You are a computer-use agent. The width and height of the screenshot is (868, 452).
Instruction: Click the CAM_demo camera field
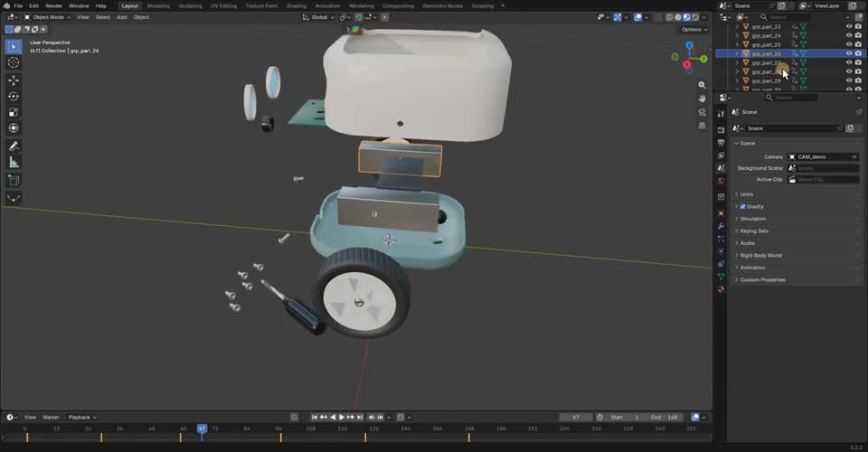click(824, 156)
